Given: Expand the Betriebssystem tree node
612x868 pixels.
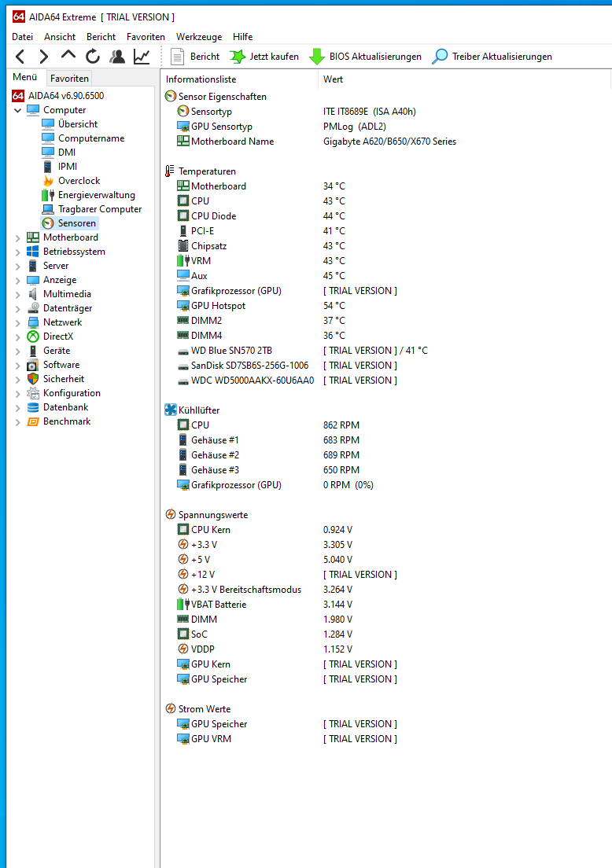Looking at the screenshot, I should tap(18, 252).
